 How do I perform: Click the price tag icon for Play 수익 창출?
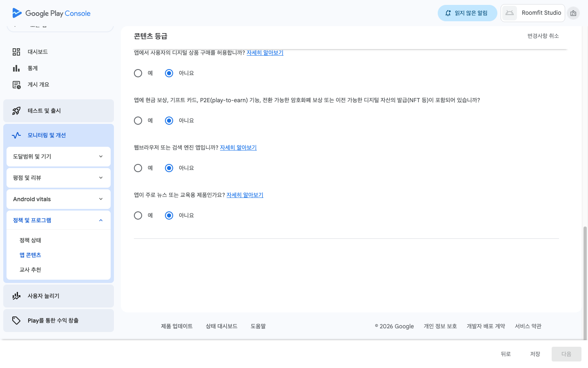pyautogui.click(x=16, y=321)
